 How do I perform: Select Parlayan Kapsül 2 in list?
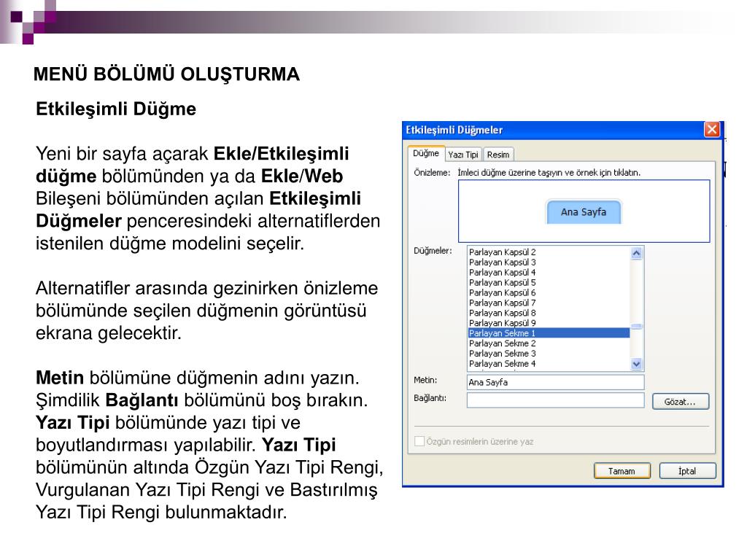pyautogui.click(x=549, y=252)
